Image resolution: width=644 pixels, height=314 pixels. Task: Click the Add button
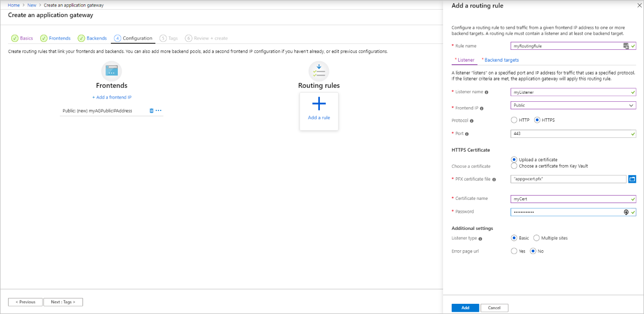[x=465, y=308]
